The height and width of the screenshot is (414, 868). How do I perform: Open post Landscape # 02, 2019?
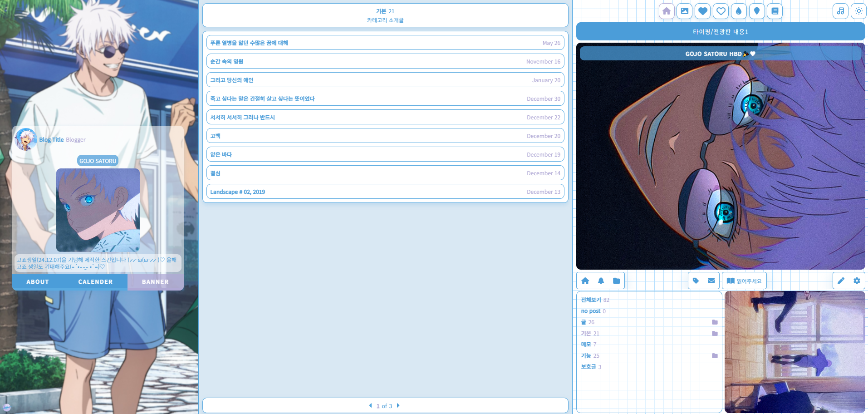point(385,192)
